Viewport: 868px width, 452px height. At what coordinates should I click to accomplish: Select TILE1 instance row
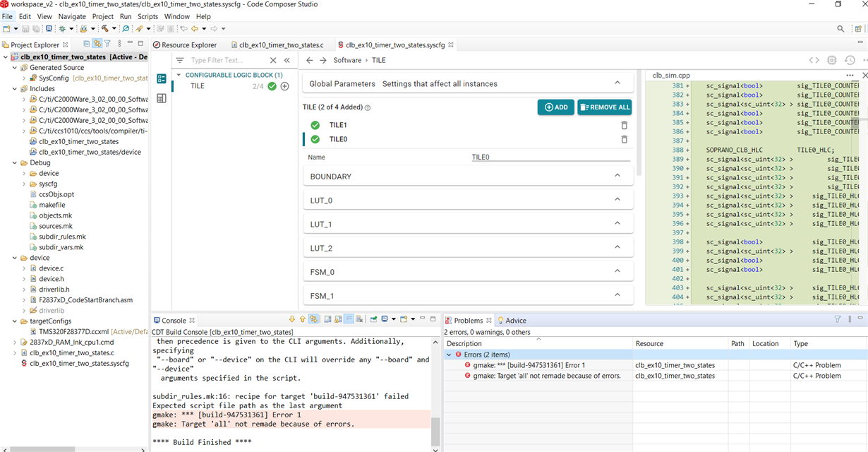coord(466,125)
